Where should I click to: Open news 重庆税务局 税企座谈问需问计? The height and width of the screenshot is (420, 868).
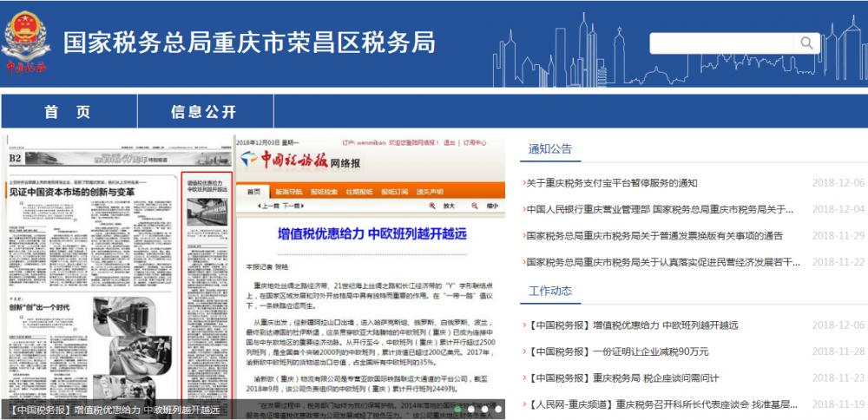[621, 378]
